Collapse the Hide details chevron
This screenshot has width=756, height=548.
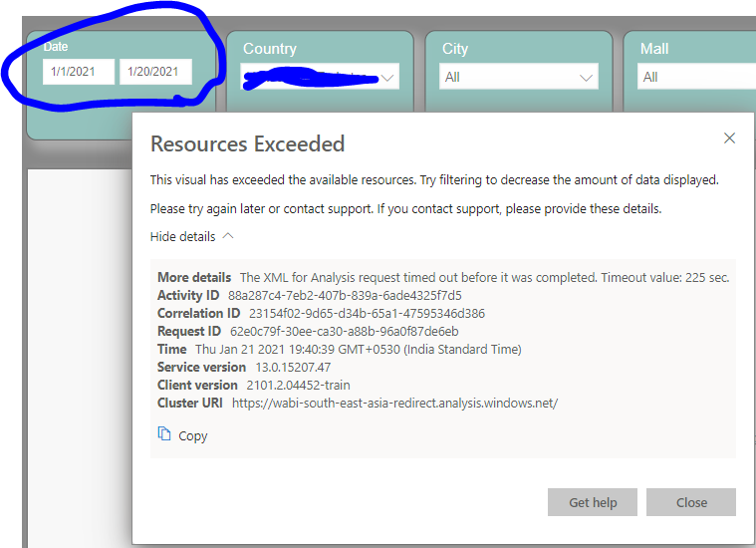point(228,236)
